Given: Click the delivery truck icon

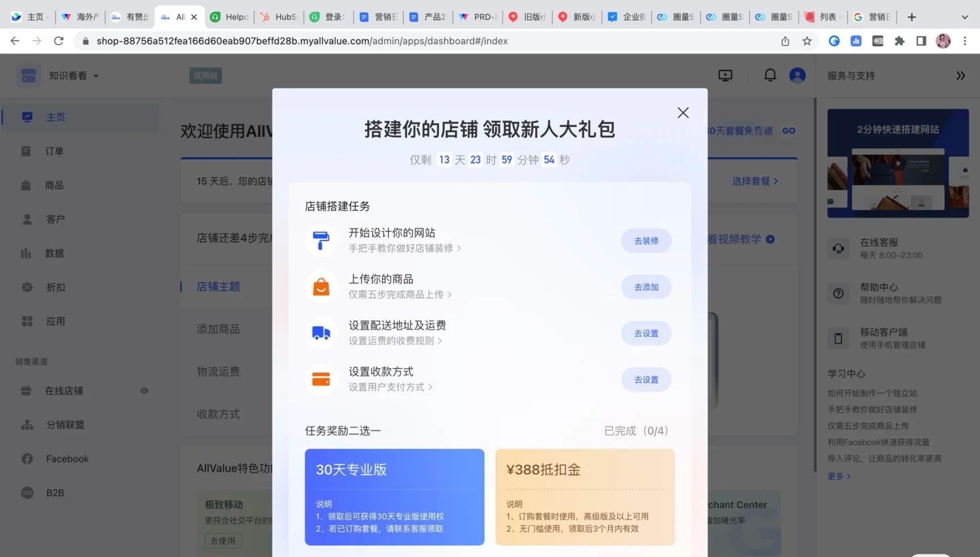Looking at the screenshot, I should 321,333.
